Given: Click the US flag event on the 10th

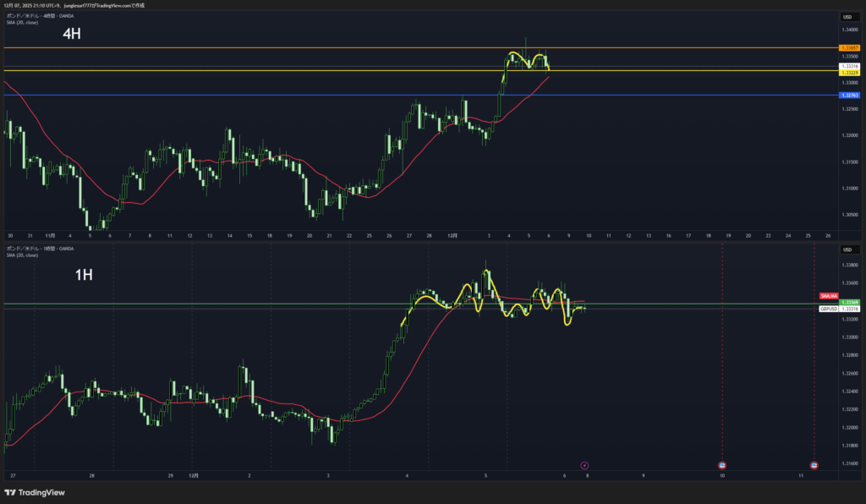Looking at the screenshot, I should (x=722, y=465).
